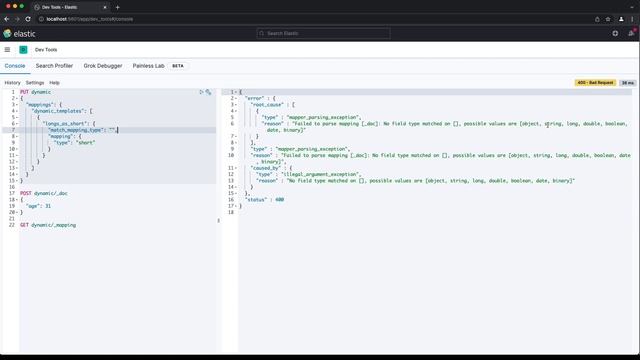Open the browser profile icon
Viewport: 640px width, 360px height.
click(621, 19)
